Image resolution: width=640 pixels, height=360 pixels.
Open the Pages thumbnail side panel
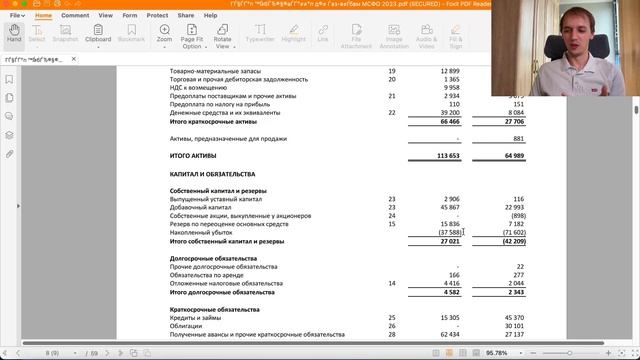click(9, 98)
